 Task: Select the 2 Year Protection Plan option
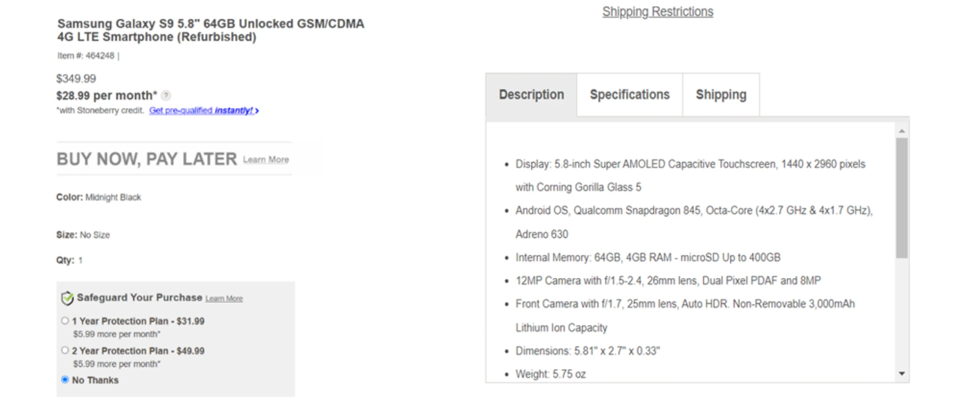(64, 350)
